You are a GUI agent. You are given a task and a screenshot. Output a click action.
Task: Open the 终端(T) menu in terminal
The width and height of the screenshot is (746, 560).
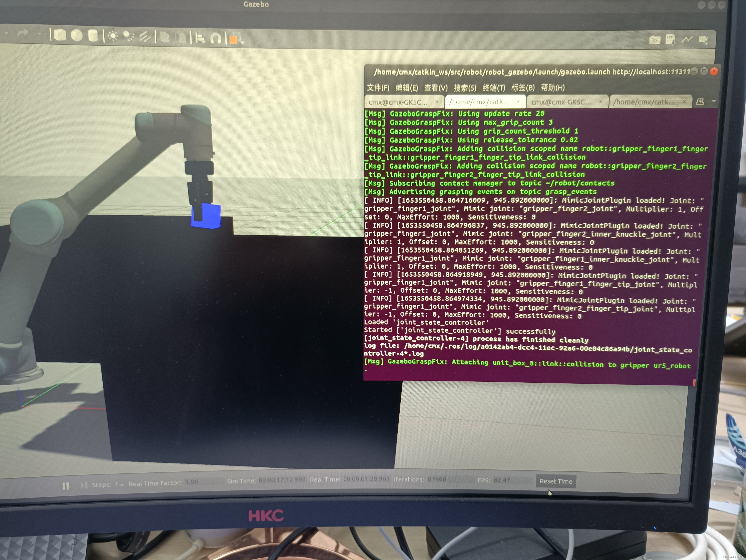pyautogui.click(x=494, y=88)
